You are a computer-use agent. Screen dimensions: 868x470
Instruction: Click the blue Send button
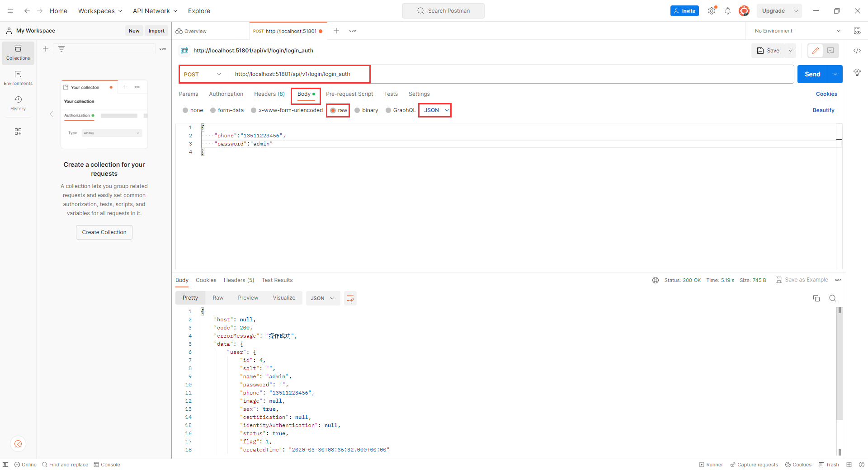point(812,74)
